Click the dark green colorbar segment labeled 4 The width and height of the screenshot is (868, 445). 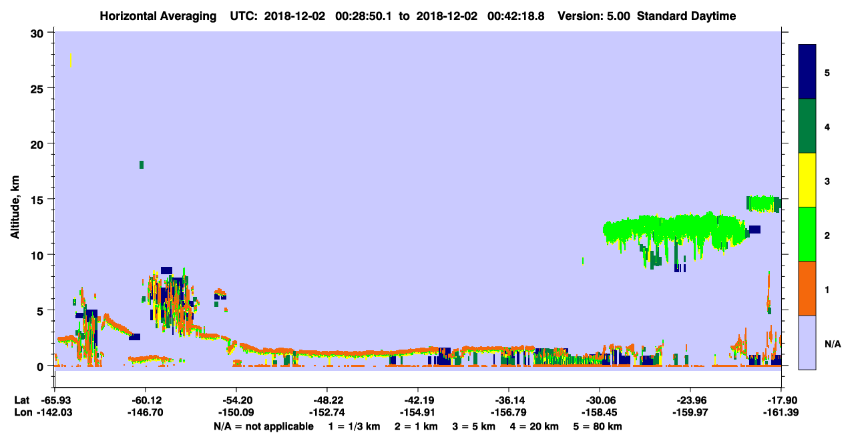[807, 126]
